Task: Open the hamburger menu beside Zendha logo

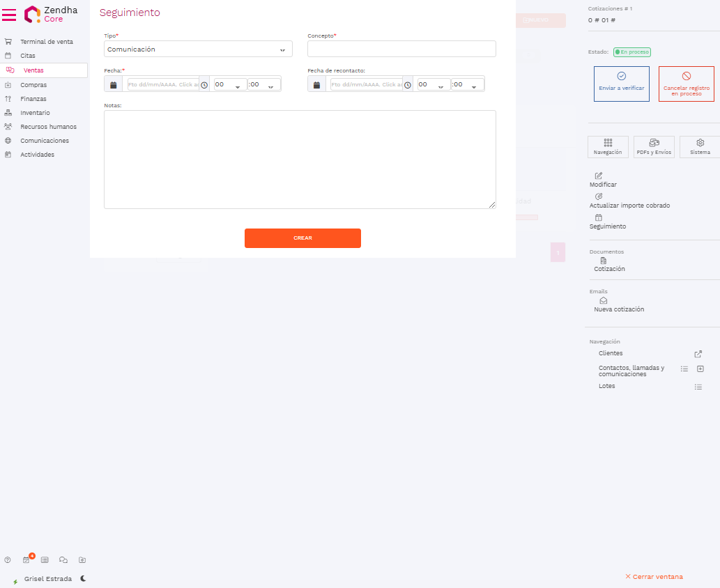Action: click(9, 15)
